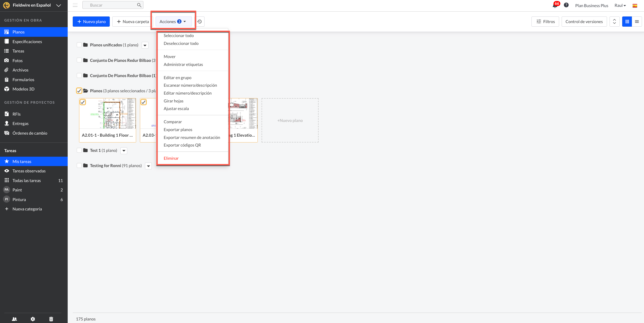Click the help question mark icon
Image resolution: width=644 pixels, height=323 pixels.
click(566, 5)
